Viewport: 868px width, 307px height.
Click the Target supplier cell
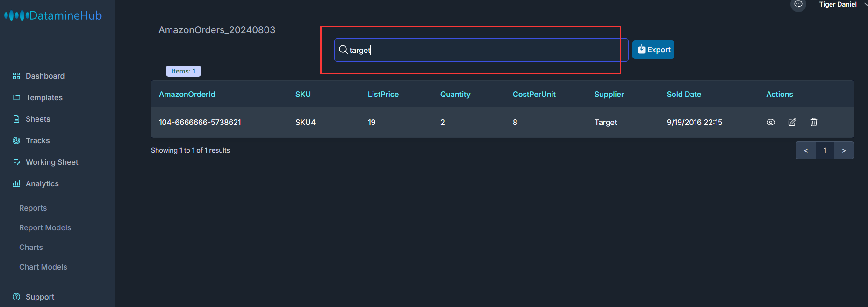pos(606,122)
